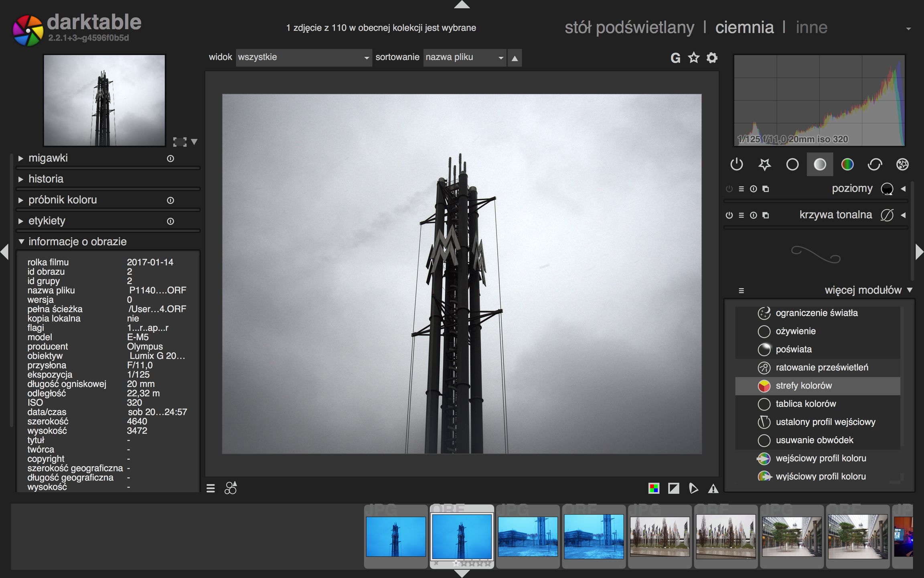
Task: Open the sortowanie nazwa pliku dropdown
Action: (x=464, y=57)
